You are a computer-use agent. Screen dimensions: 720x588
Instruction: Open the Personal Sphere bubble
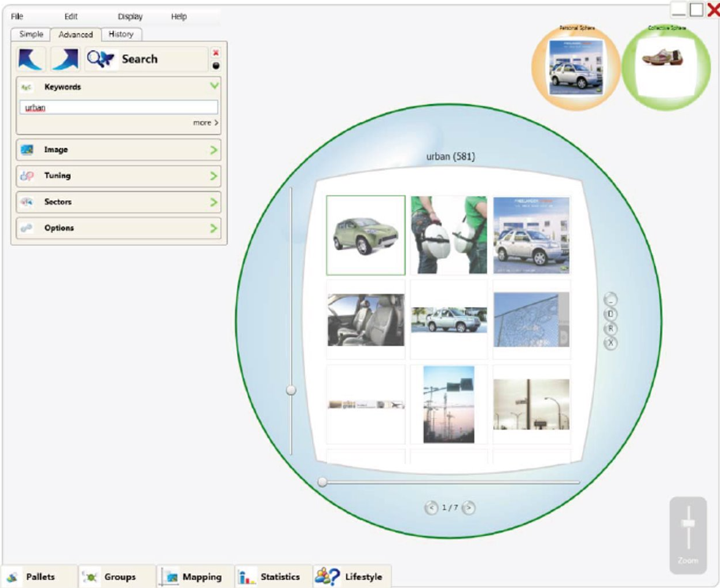(576, 68)
